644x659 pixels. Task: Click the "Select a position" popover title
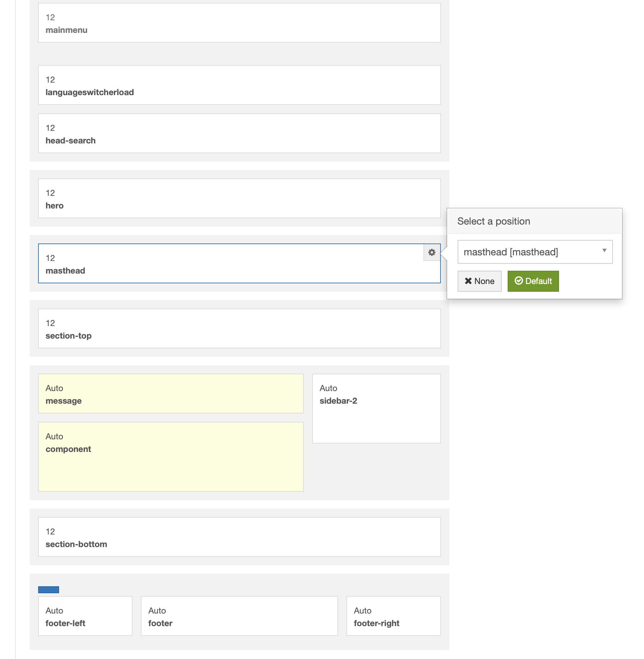pos(493,221)
